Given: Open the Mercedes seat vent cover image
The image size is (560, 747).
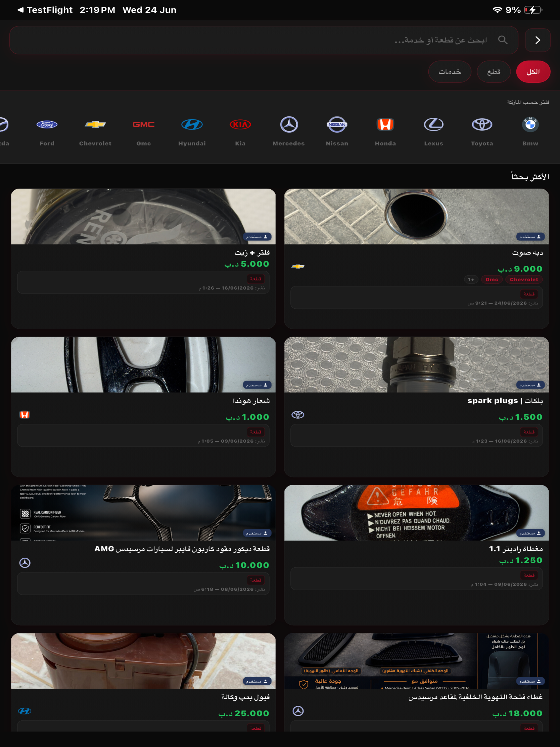Looking at the screenshot, I should coord(416,661).
